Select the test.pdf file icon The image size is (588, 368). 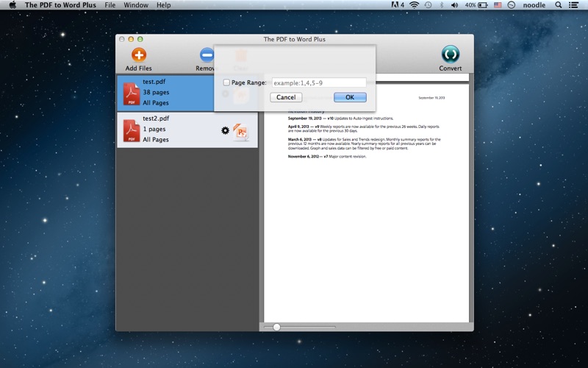click(132, 94)
